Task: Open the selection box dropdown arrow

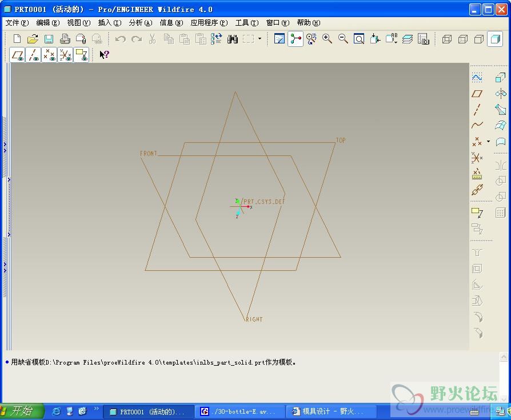Action: coord(260,39)
